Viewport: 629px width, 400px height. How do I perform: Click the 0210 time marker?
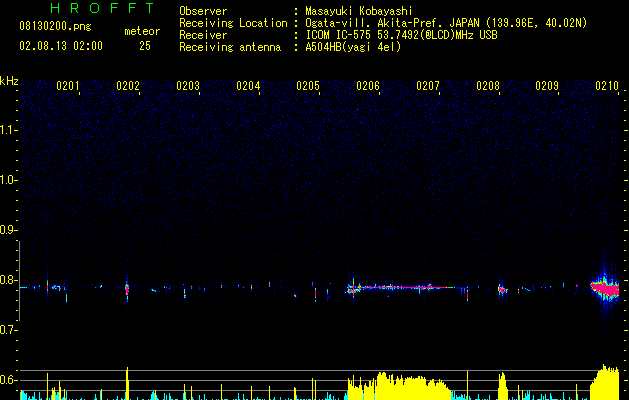click(607, 86)
